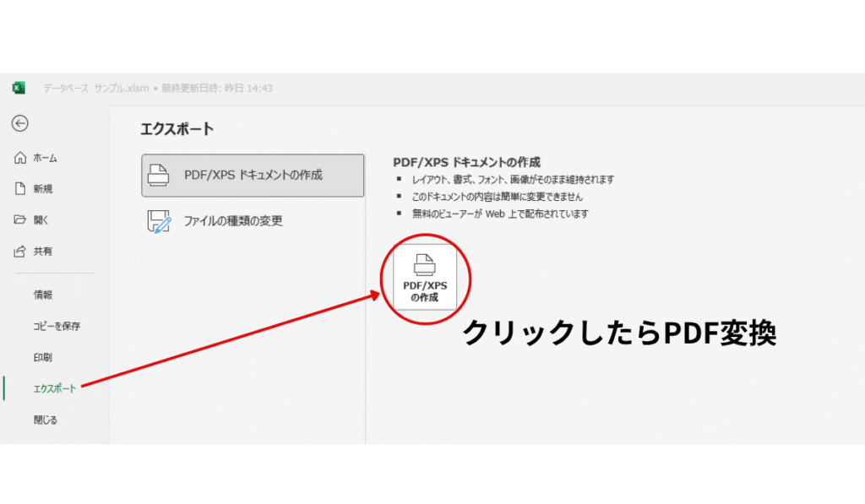Select エクスポート in the sidebar

coord(54,388)
